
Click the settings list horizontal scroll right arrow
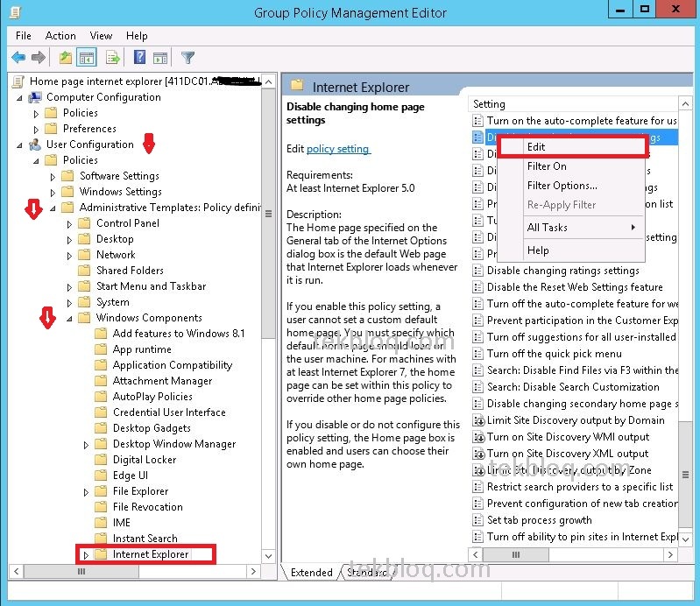click(x=670, y=554)
